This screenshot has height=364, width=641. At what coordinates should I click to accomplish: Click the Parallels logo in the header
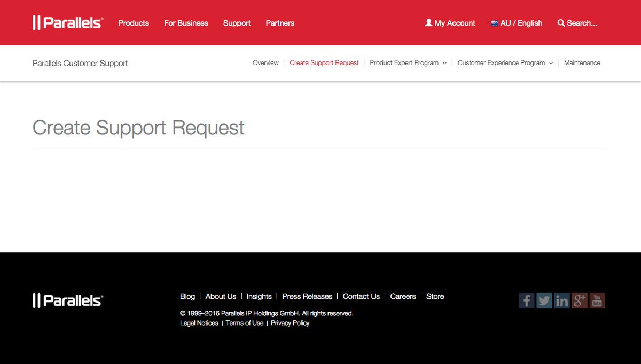tap(68, 23)
